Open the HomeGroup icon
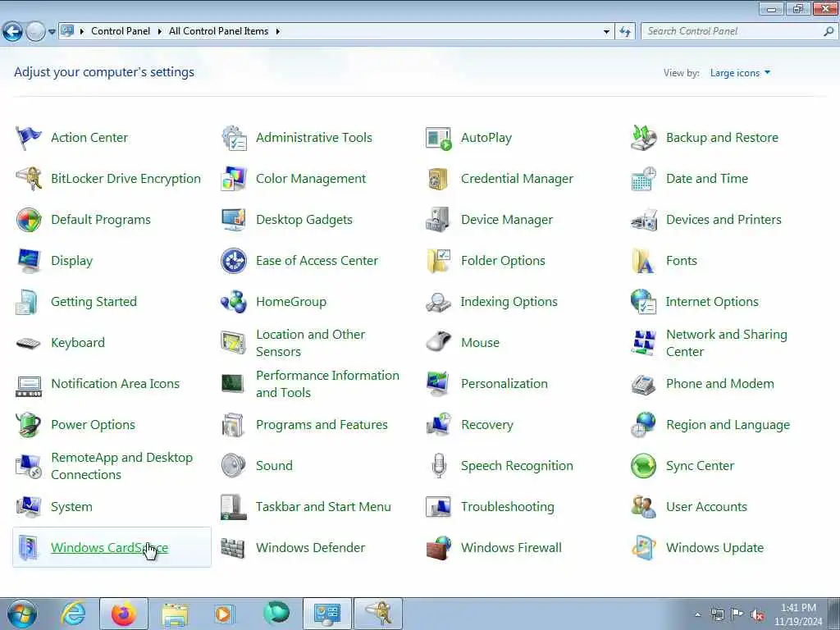 [234, 302]
